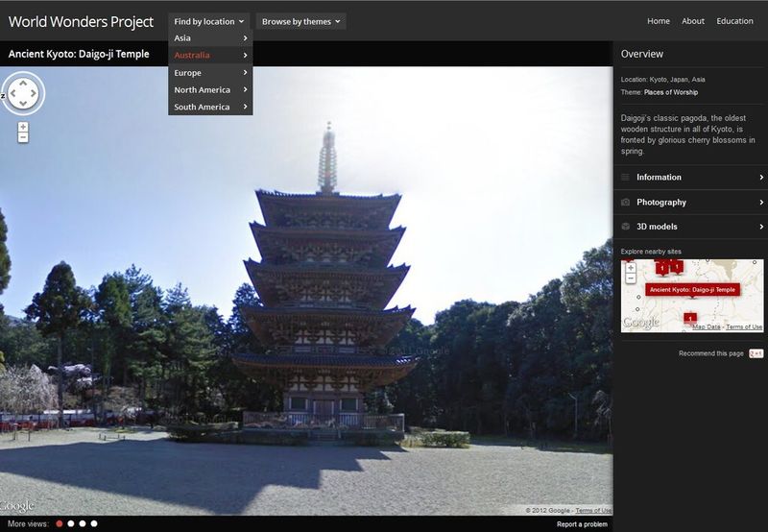The width and height of the screenshot is (768, 532).
Task: Open Terms of Use on the mini map
Action: point(744,326)
